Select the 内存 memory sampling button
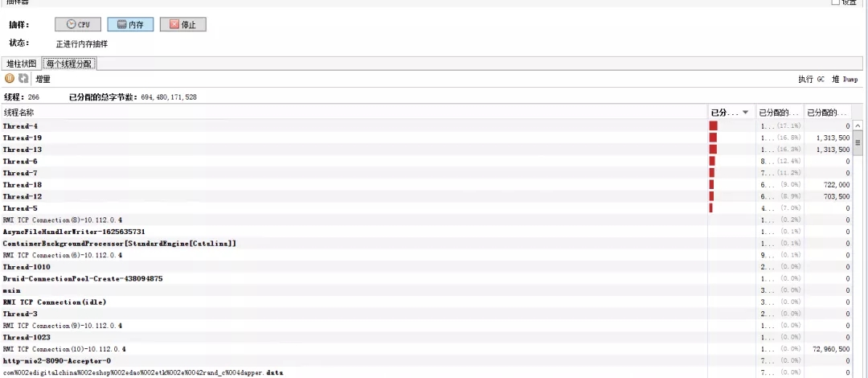 pos(130,25)
